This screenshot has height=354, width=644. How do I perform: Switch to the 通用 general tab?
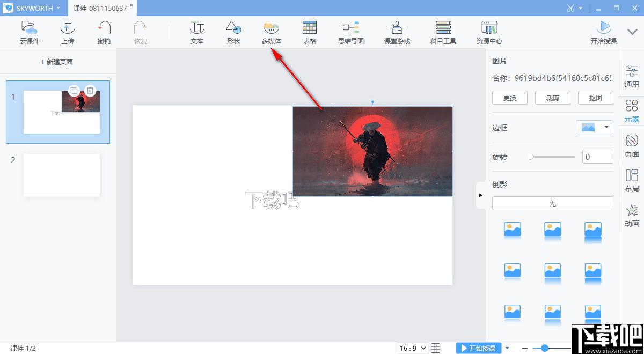632,76
